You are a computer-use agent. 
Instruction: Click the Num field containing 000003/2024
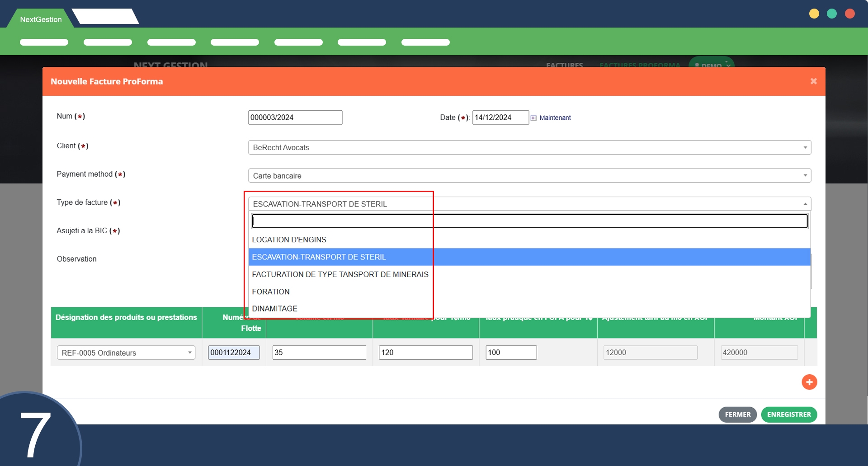295,118
